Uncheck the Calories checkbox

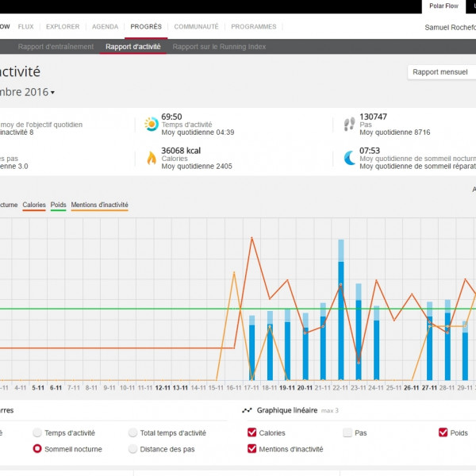252,433
